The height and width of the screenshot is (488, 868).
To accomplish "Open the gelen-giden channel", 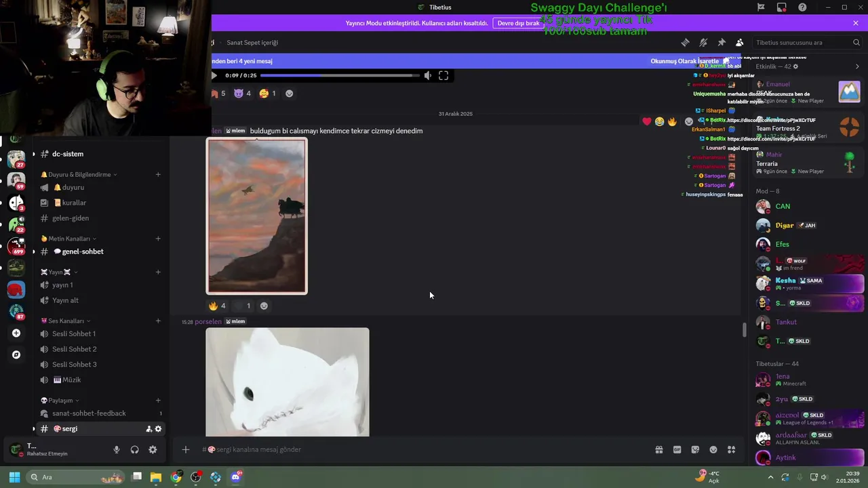I will click(x=71, y=218).
